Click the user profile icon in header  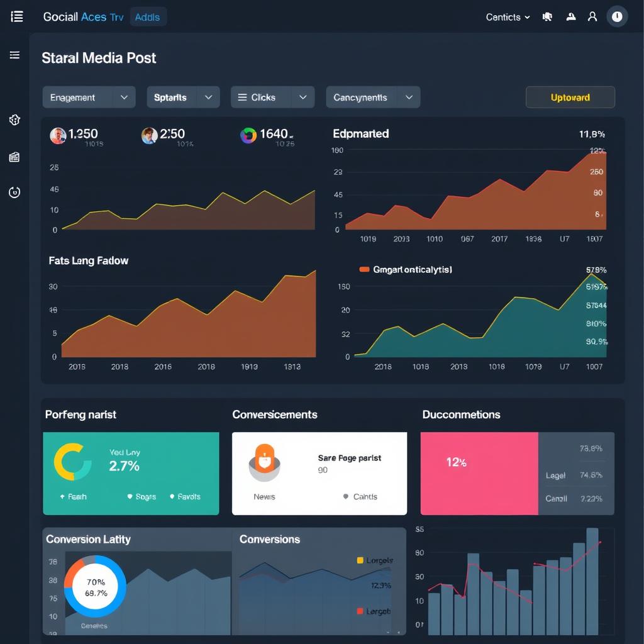592,17
